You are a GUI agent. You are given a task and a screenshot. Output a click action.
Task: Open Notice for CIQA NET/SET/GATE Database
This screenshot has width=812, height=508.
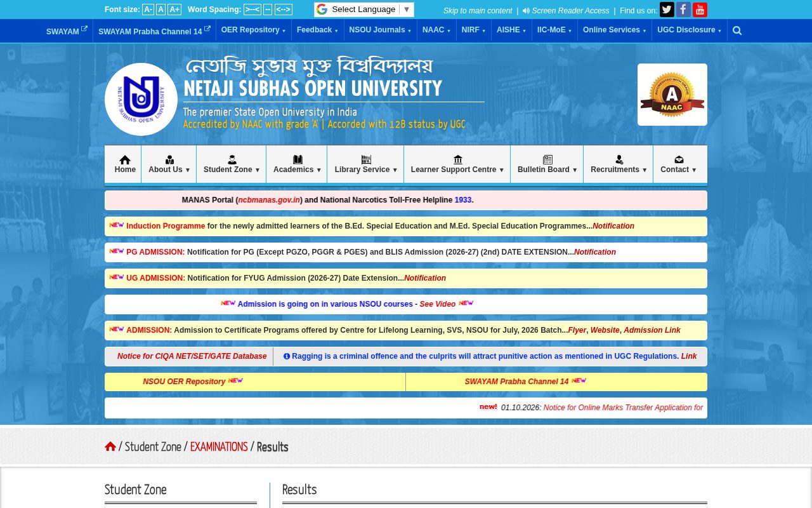(192, 356)
